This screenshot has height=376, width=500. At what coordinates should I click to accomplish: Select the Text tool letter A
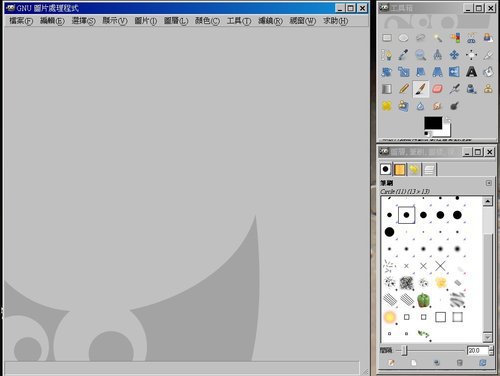(x=471, y=72)
